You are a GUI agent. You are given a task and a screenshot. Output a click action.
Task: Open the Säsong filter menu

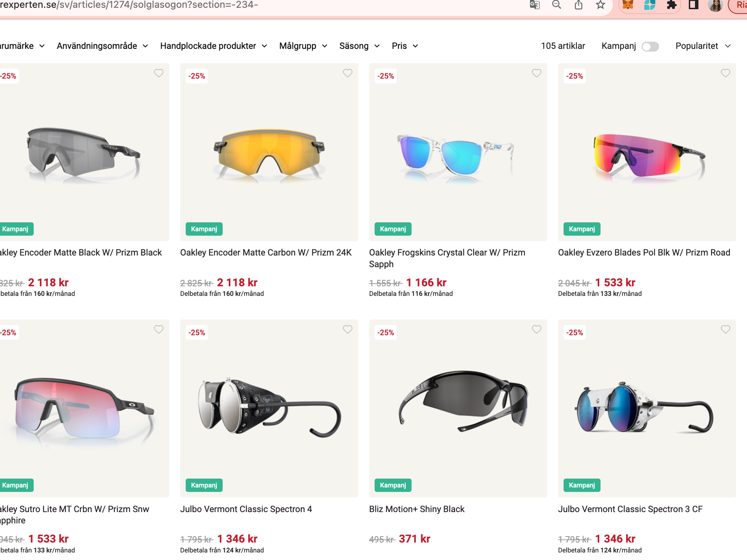359,46
